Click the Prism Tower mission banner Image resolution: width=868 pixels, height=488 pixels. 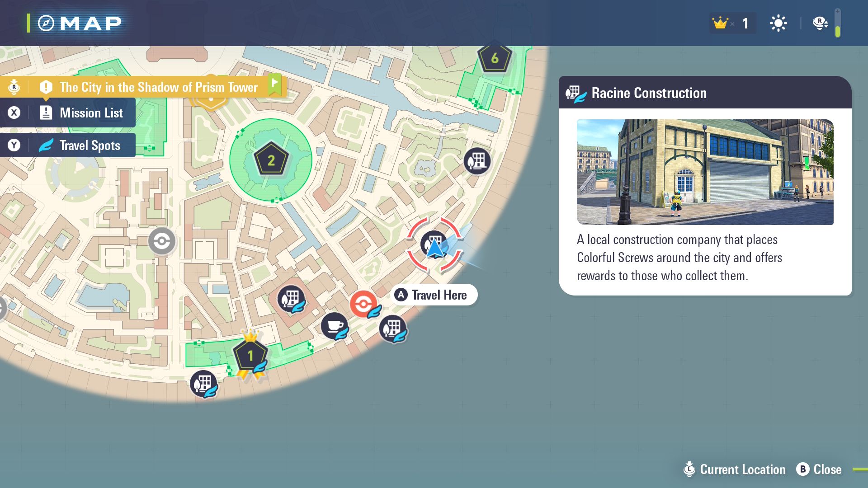pos(158,87)
